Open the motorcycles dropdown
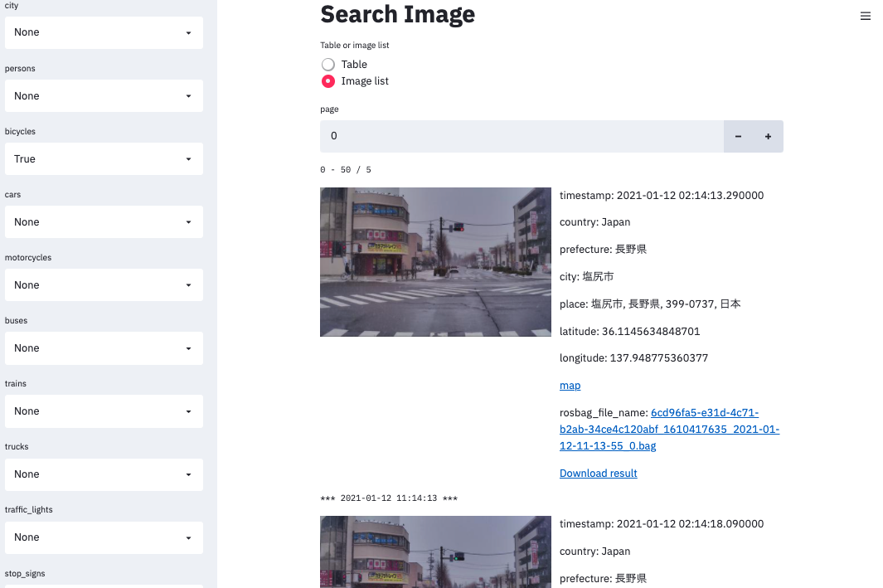The width and height of the screenshot is (883, 588). [104, 285]
